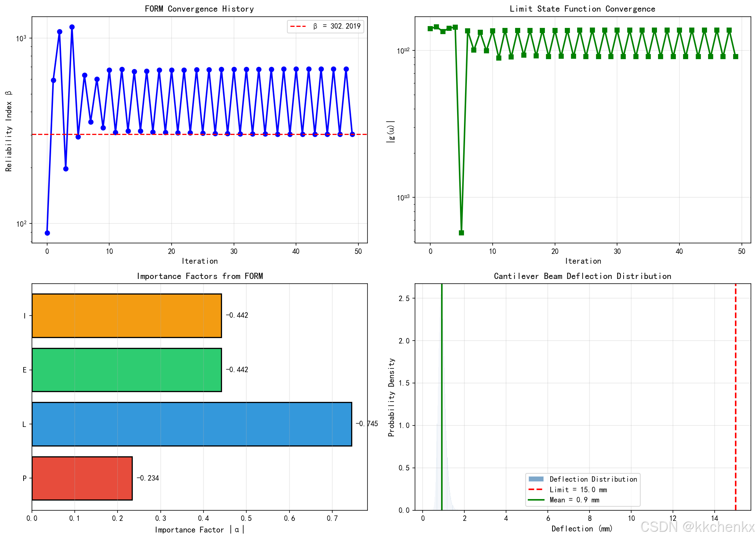756x539 pixels.
Task: Click the 'Importance Factor |α|' axis label
Action: pos(200,530)
